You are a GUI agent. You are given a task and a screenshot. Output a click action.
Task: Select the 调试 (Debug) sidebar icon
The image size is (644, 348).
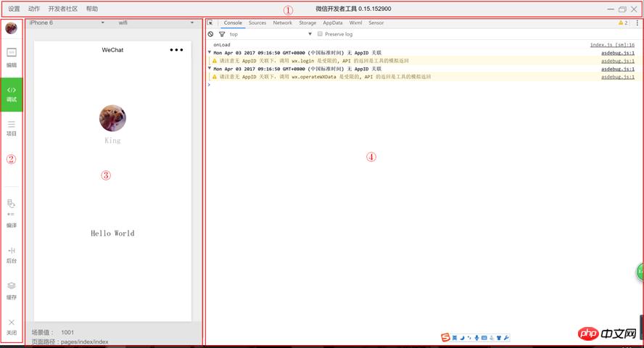[x=12, y=93]
